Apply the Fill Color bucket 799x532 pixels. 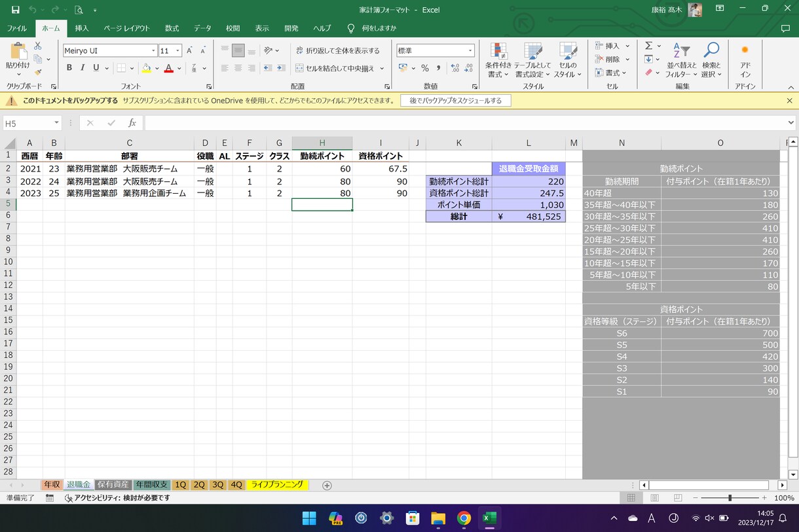coord(146,68)
